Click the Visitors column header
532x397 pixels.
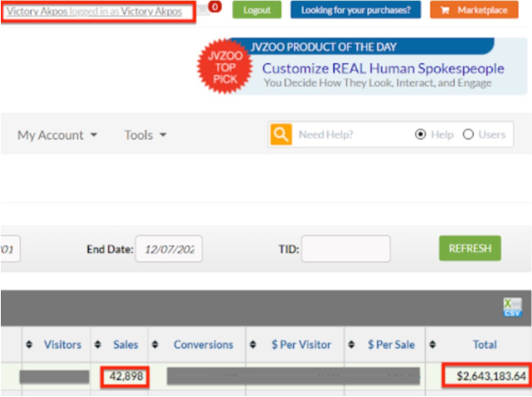pos(62,345)
